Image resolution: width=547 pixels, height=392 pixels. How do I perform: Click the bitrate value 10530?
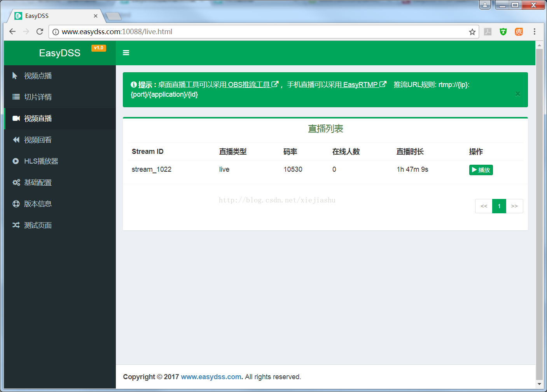(x=293, y=169)
